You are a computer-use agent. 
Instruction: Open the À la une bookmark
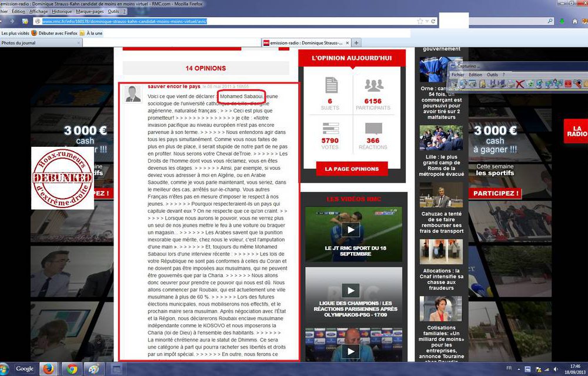(91, 33)
